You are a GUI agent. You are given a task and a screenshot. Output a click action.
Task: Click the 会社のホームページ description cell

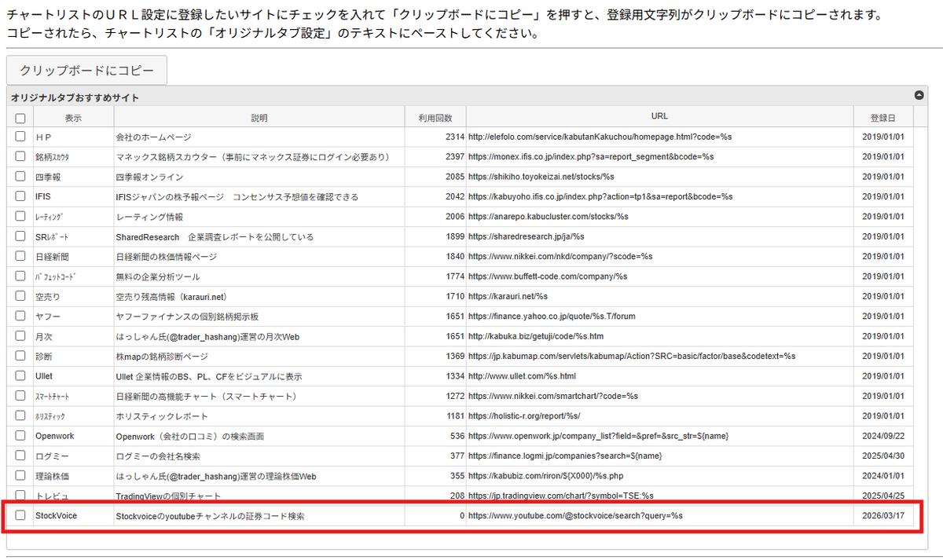(x=259, y=137)
